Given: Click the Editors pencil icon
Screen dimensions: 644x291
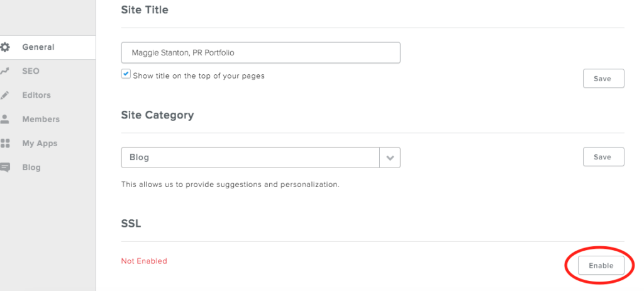Looking at the screenshot, I should (x=4, y=95).
